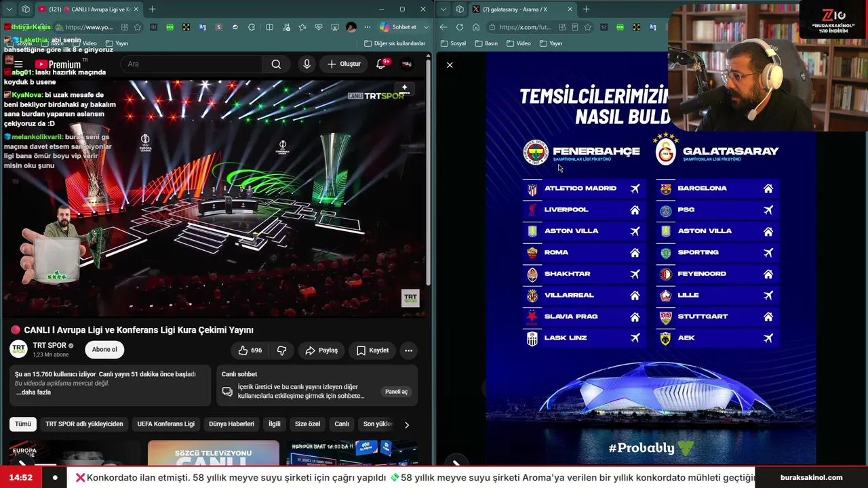Open new tab in X browser window

pyautogui.click(x=586, y=9)
